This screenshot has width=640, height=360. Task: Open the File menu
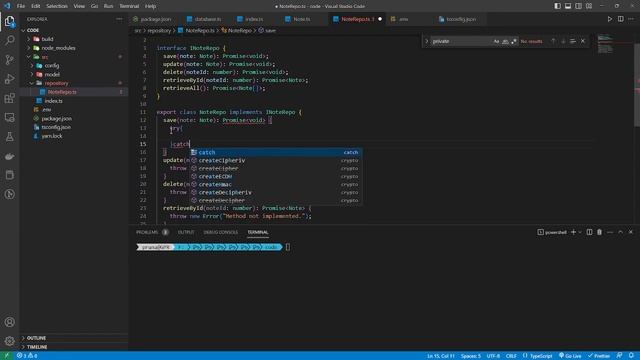click(21, 6)
